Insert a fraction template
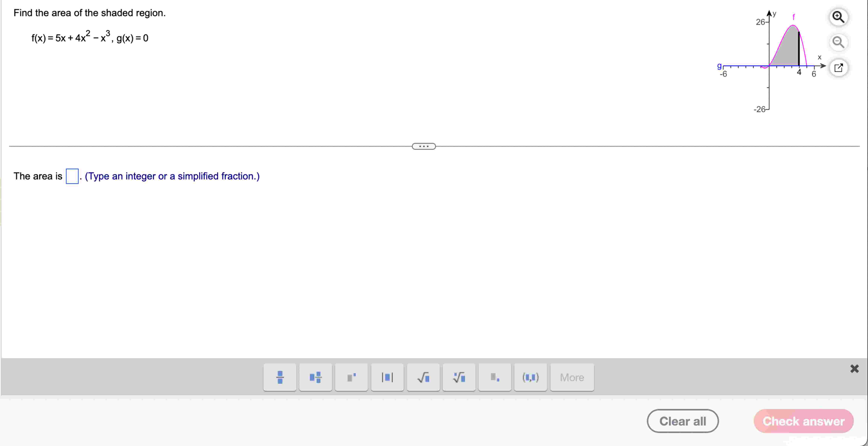Screen dimensions: 868x446 pyautogui.click(x=280, y=377)
